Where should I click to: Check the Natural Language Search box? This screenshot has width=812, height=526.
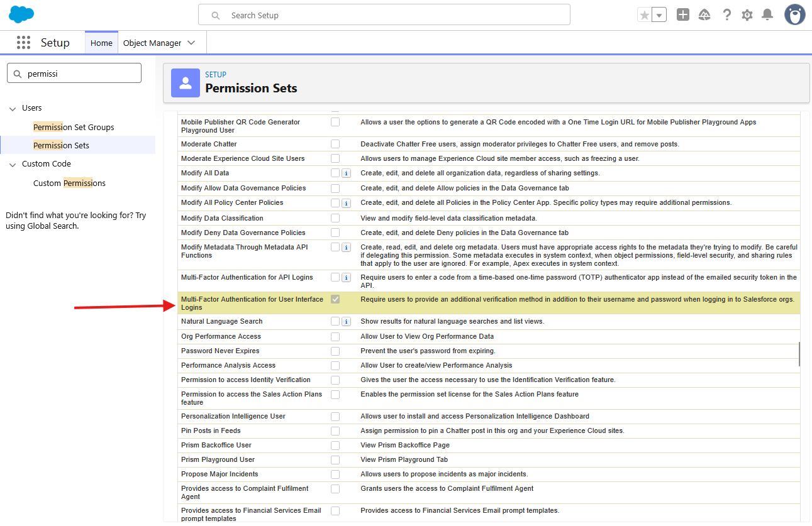click(x=335, y=321)
